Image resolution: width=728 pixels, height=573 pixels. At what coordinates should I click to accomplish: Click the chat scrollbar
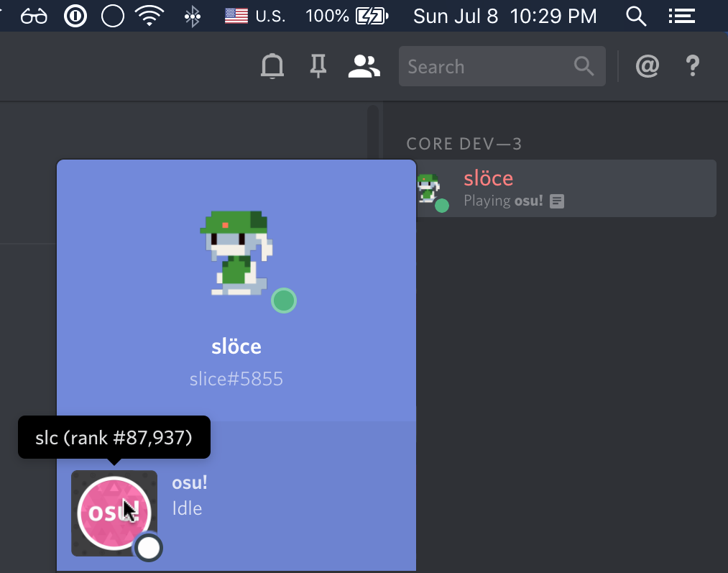[x=373, y=132]
